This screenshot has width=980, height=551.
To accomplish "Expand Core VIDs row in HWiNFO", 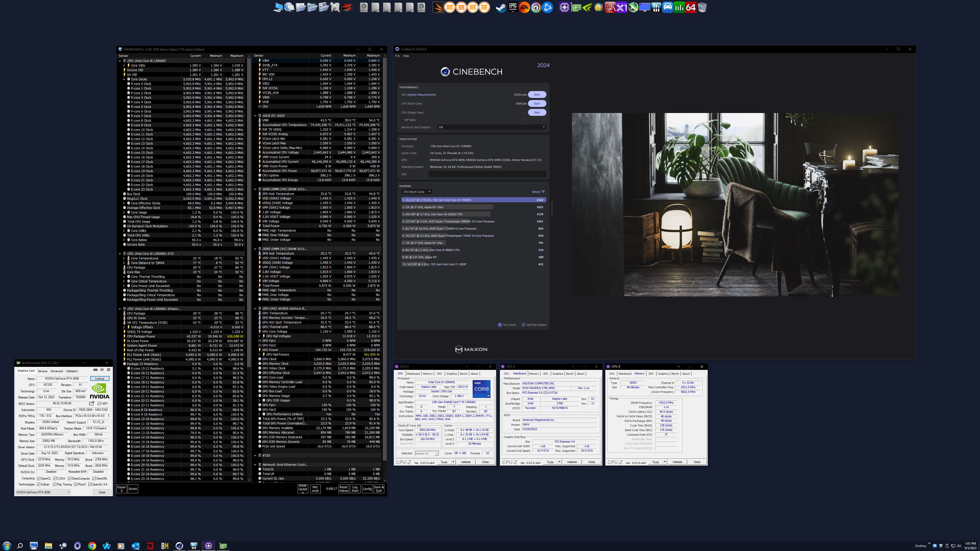I will pyautogui.click(x=124, y=65).
